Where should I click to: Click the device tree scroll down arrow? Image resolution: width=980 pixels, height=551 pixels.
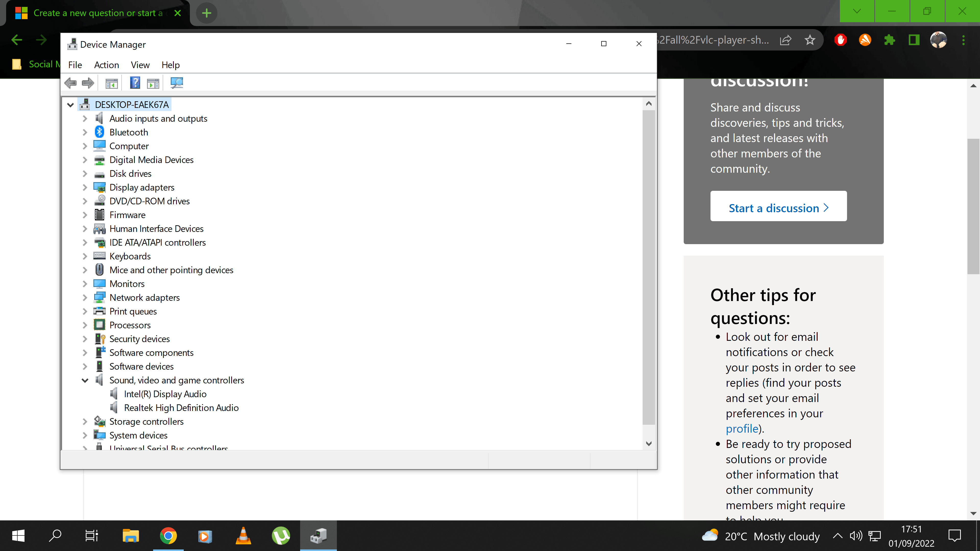coord(649,443)
